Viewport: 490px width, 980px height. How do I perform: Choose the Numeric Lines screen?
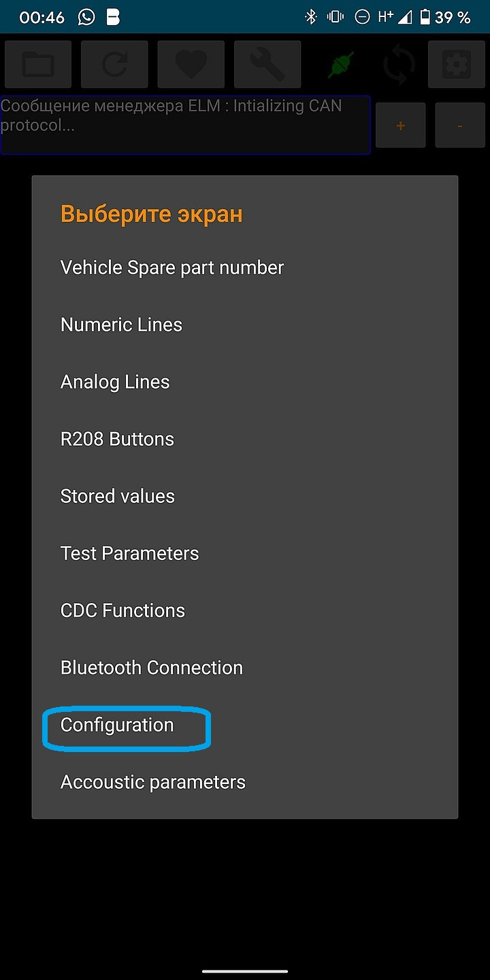[x=121, y=325]
